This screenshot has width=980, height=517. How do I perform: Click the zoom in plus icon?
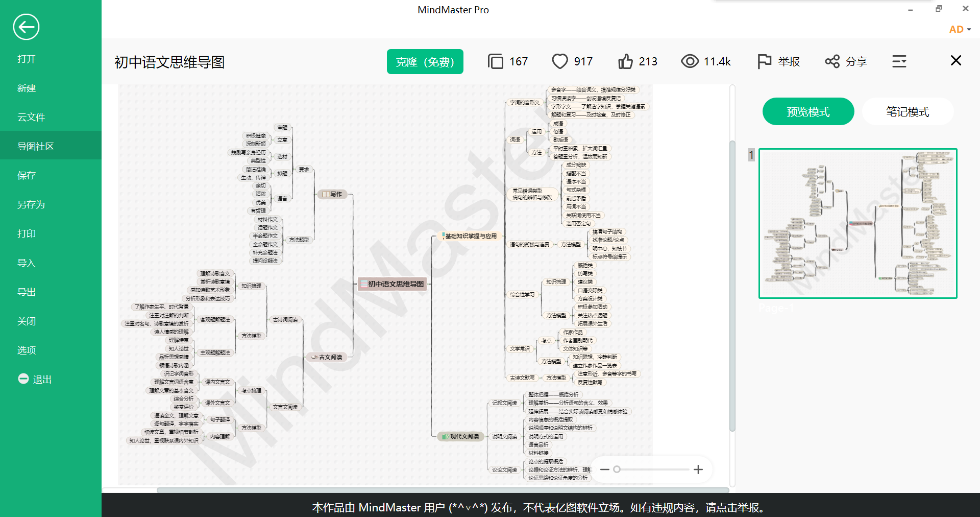[x=698, y=469]
